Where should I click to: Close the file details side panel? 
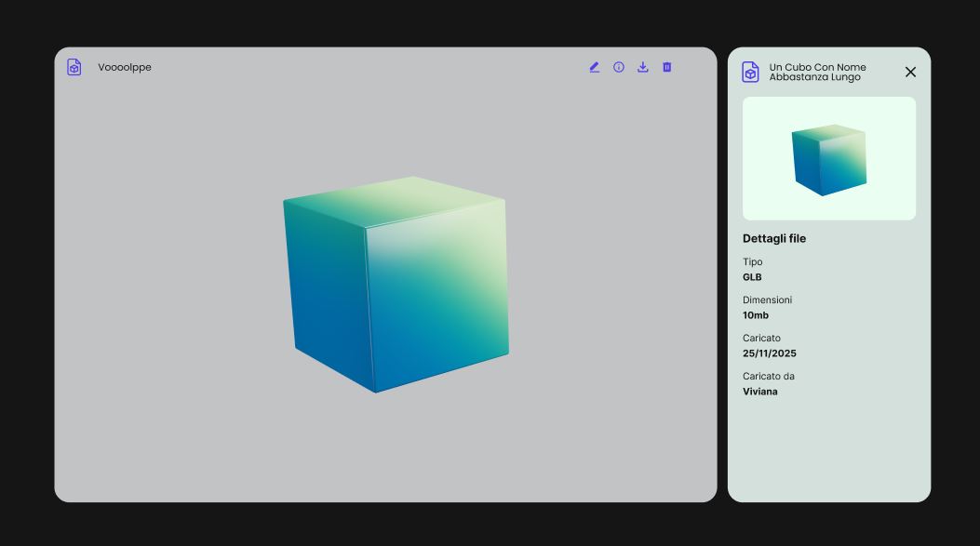tap(910, 72)
